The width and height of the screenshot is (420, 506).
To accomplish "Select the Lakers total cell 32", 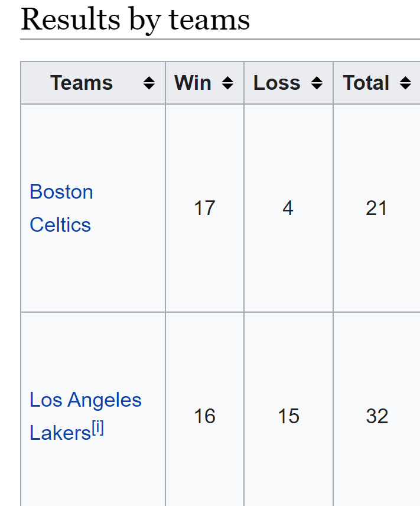I will [377, 416].
